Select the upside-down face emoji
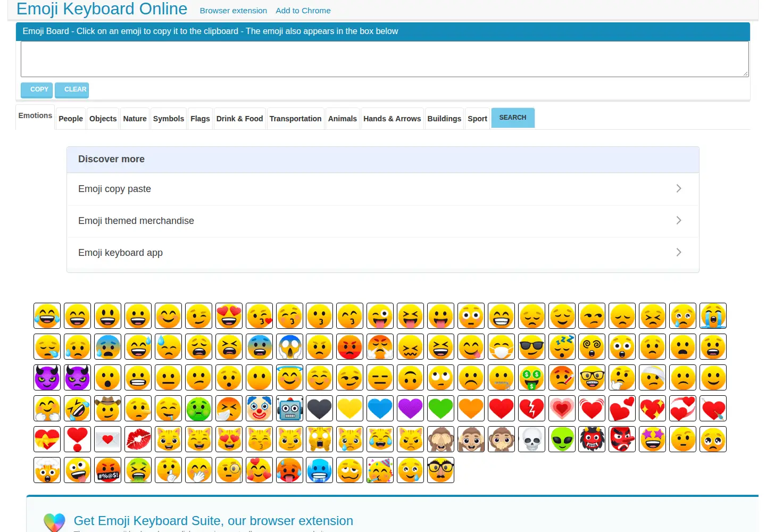This screenshot has width=766, height=532. (x=410, y=378)
